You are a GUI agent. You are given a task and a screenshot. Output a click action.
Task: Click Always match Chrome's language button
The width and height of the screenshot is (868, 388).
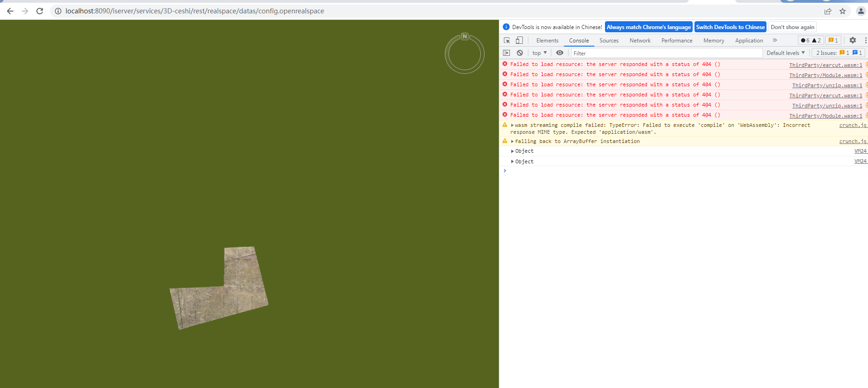click(x=649, y=27)
